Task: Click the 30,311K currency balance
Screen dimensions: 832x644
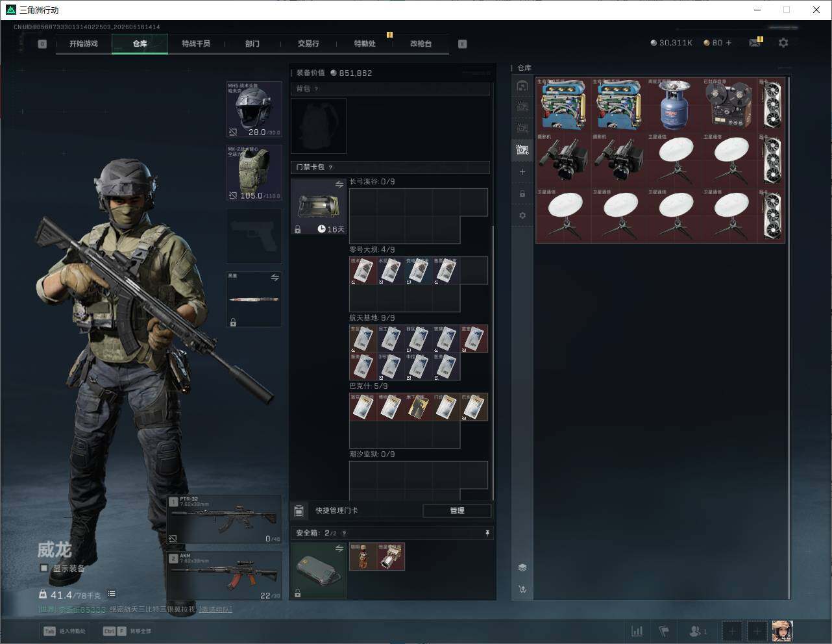Action: pos(671,43)
